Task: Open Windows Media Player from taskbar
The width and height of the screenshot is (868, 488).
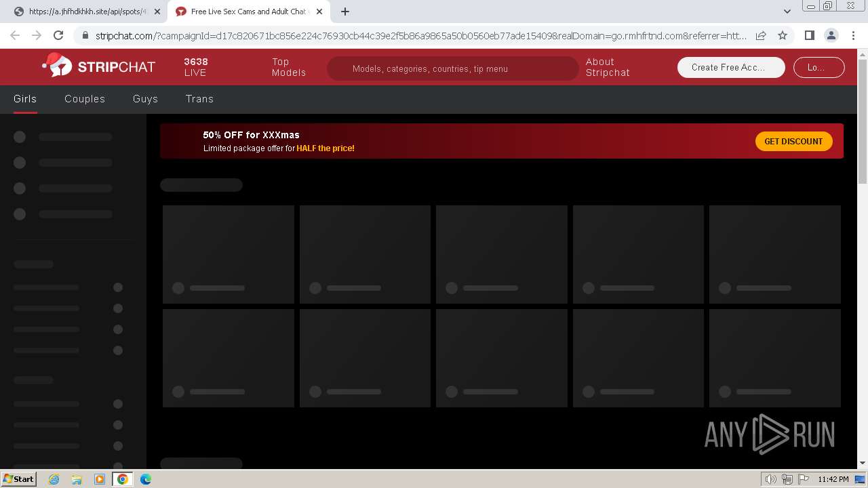Action: pyautogui.click(x=100, y=479)
